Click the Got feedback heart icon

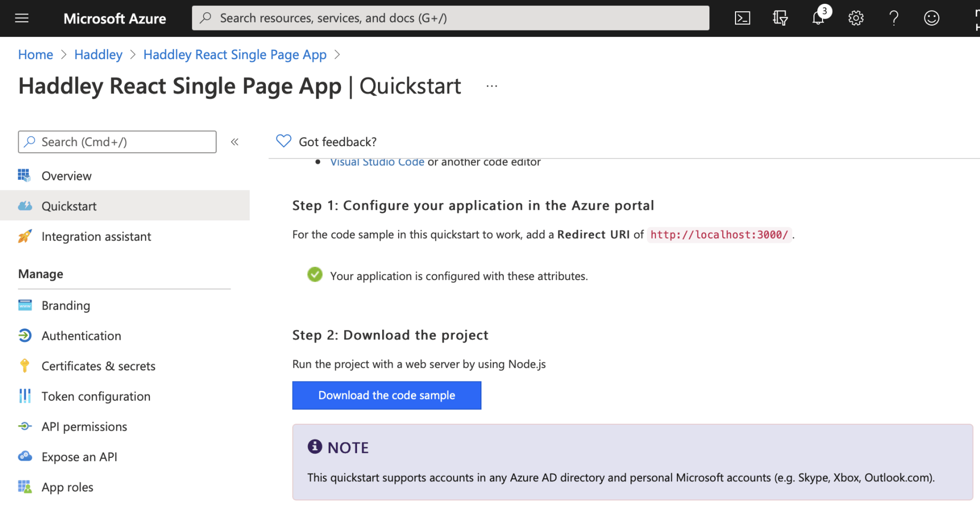pos(283,141)
